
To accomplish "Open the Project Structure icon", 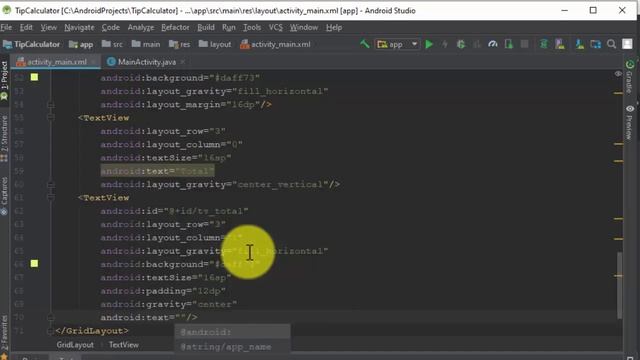I will [596, 44].
